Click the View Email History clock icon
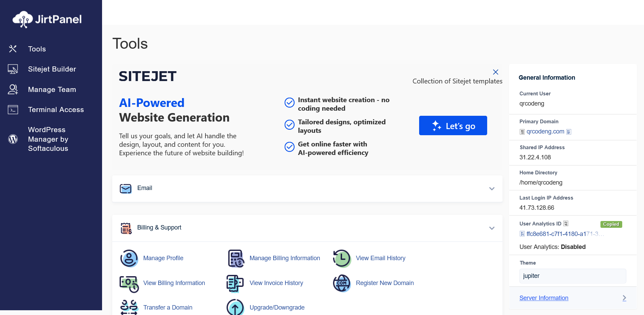Screen dimensions: 644x315 [342, 258]
